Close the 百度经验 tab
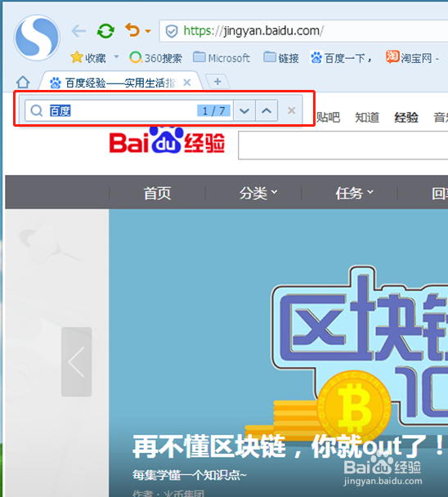This screenshot has width=448, height=497. tap(187, 83)
